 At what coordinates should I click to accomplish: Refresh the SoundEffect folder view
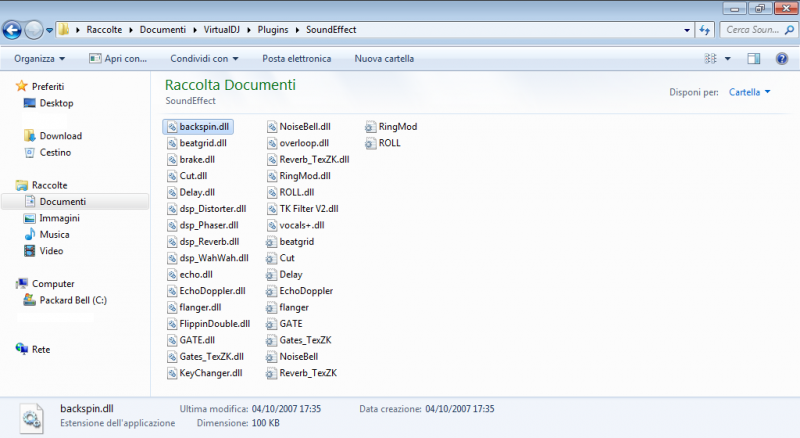[705, 30]
